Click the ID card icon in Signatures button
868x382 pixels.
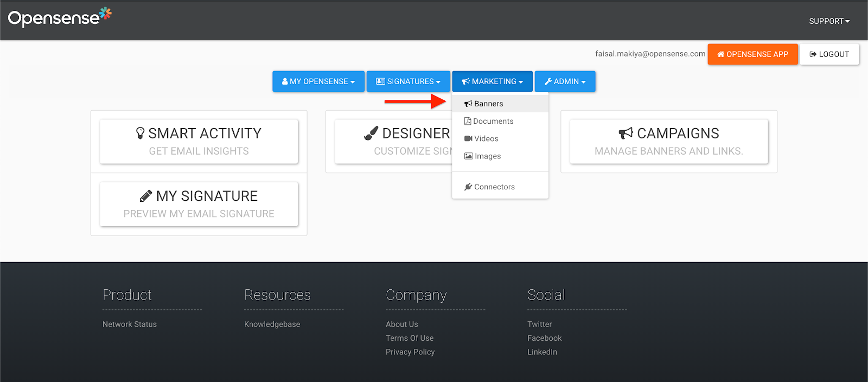point(381,81)
